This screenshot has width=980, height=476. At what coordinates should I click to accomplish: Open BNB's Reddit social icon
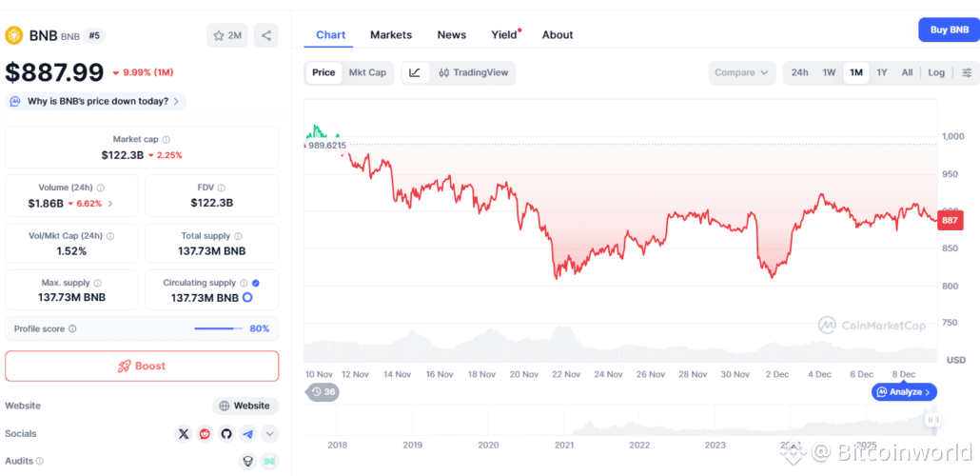[206, 433]
